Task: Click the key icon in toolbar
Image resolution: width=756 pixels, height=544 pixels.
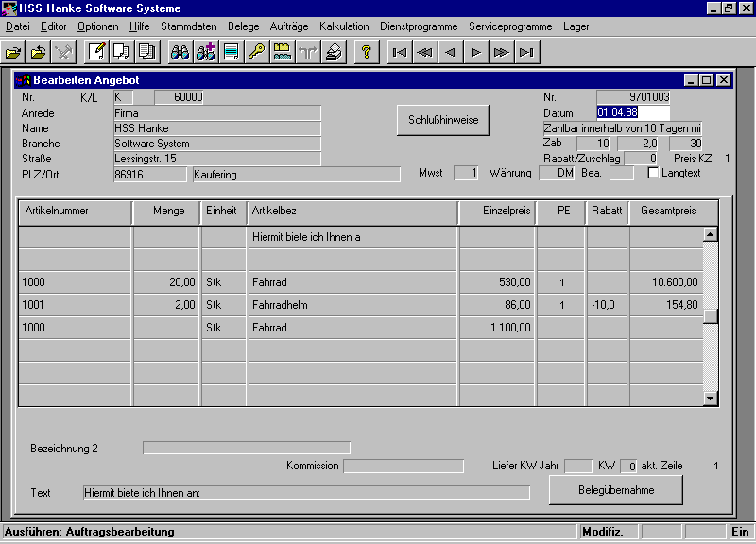Action: [256, 52]
